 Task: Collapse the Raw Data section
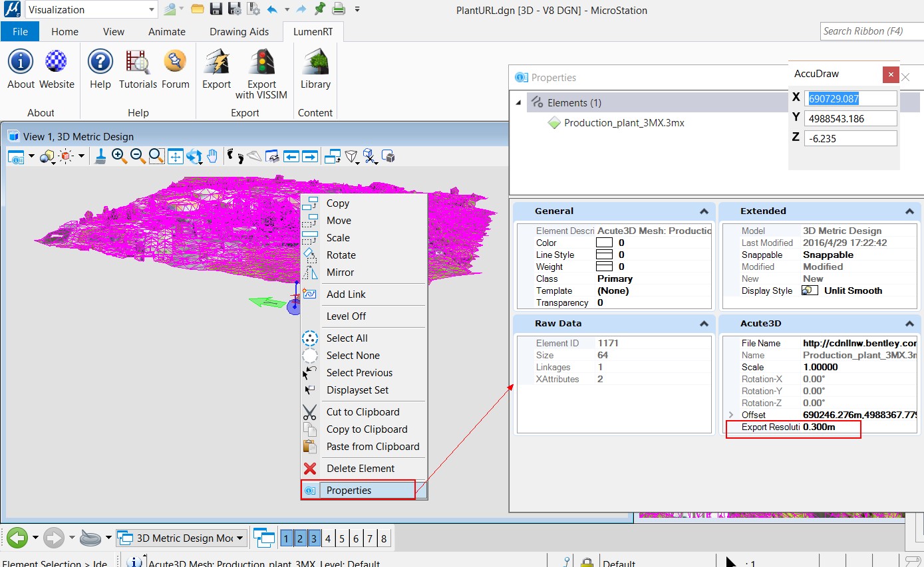pyautogui.click(x=704, y=324)
